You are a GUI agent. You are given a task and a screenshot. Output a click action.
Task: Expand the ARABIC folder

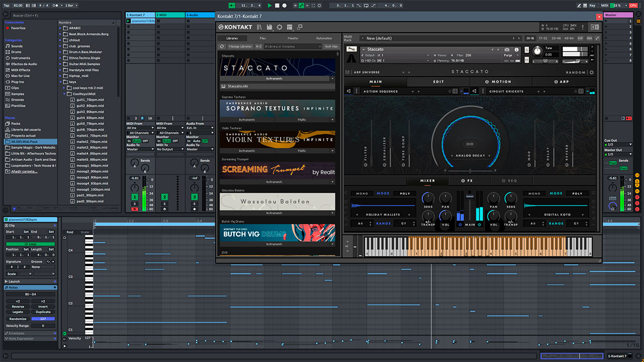coord(61,28)
